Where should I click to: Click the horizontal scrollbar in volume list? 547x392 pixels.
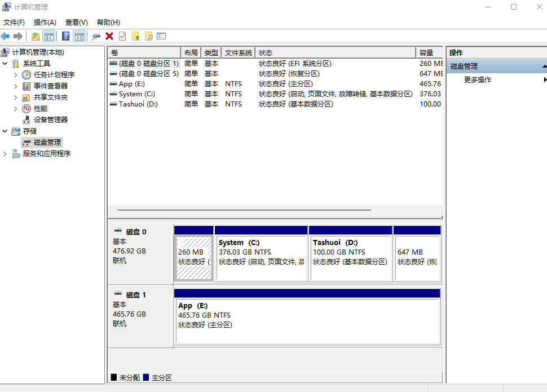pyautogui.click(x=244, y=210)
